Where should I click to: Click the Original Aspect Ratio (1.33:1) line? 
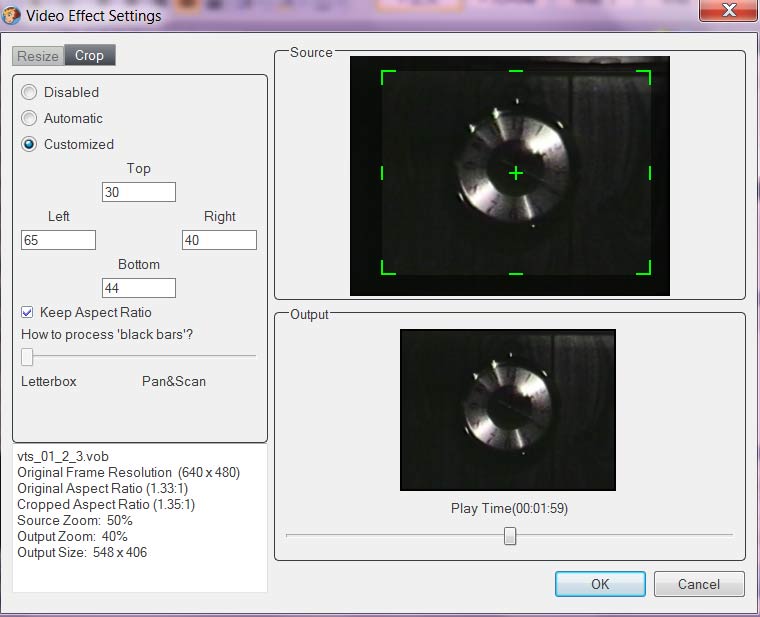click(102, 489)
